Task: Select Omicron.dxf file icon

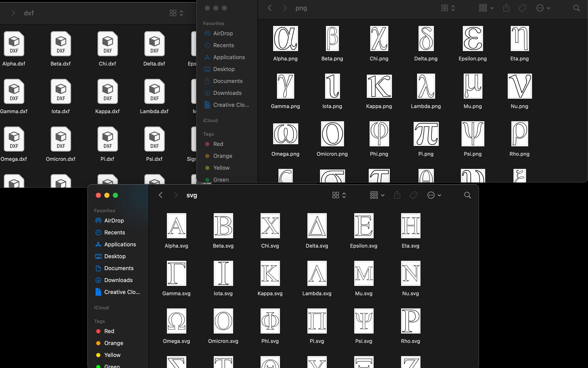Action: pos(61,139)
